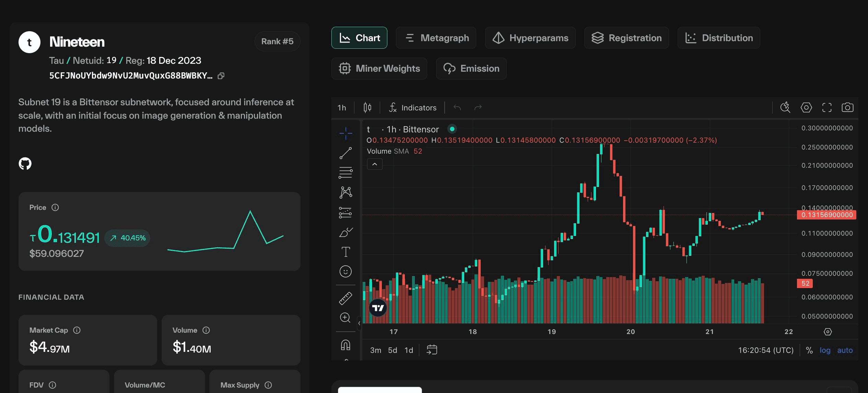Open the go to date picker

[x=432, y=350]
